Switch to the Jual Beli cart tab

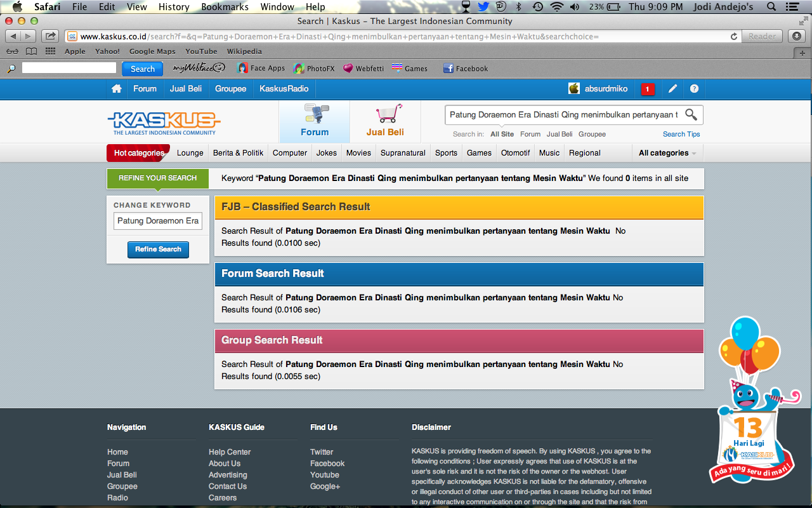pos(385,121)
